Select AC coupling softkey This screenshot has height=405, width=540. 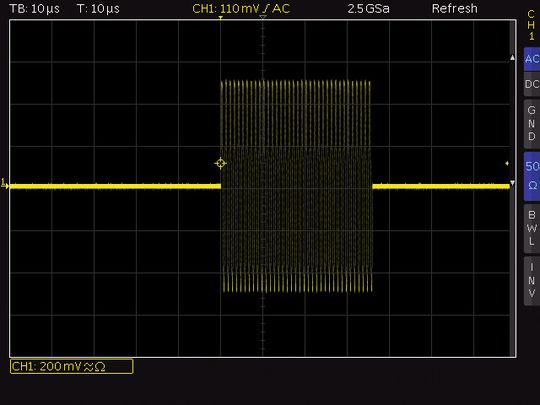click(x=532, y=59)
